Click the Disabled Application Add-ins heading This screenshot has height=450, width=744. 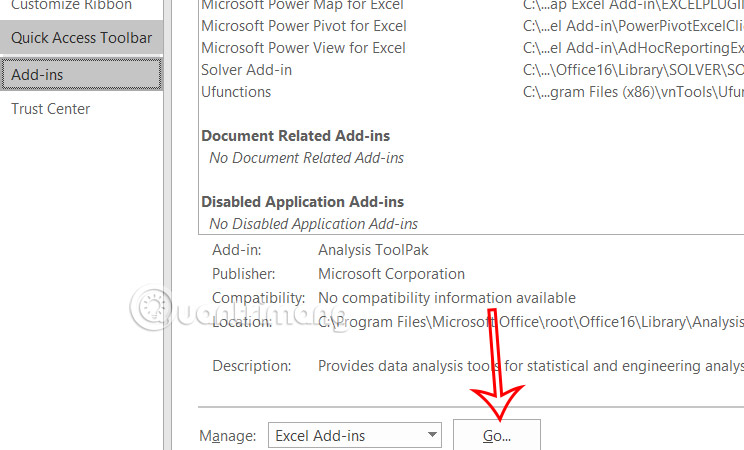point(303,201)
